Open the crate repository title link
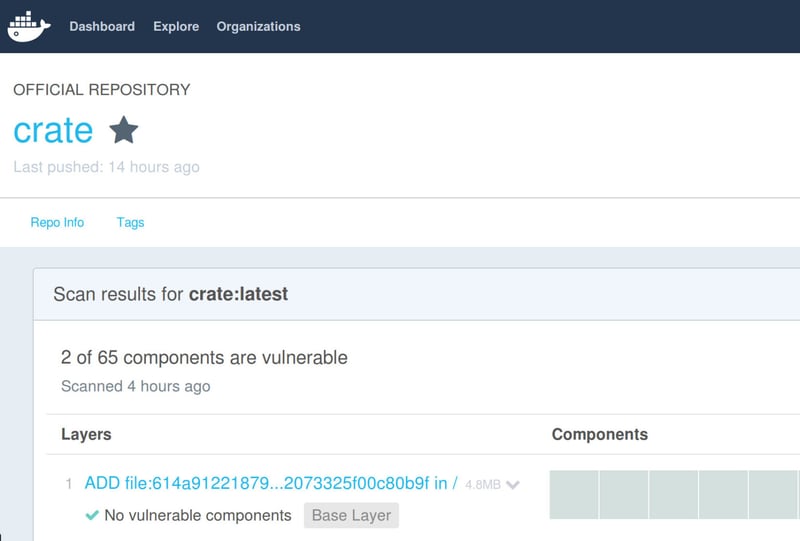The width and height of the screenshot is (800, 541). click(53, 131)
